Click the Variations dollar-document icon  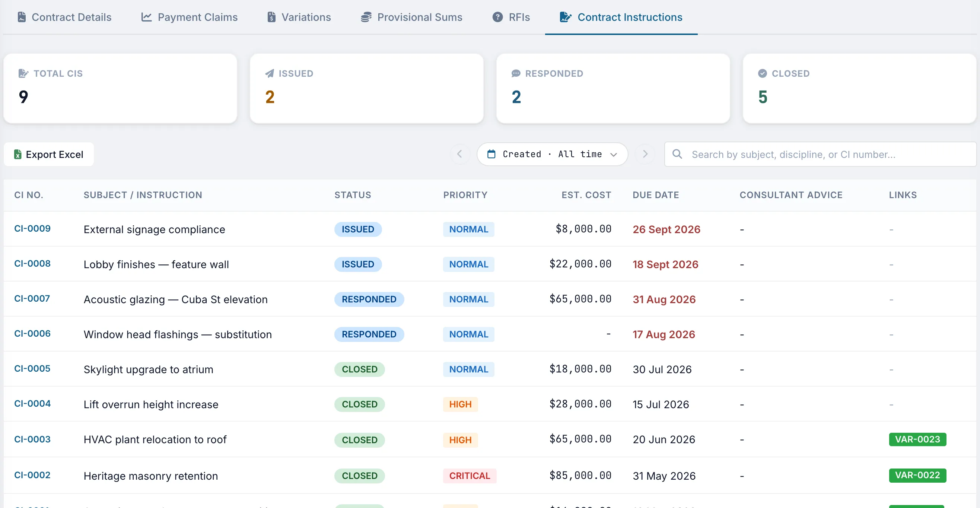pos(271,17)
